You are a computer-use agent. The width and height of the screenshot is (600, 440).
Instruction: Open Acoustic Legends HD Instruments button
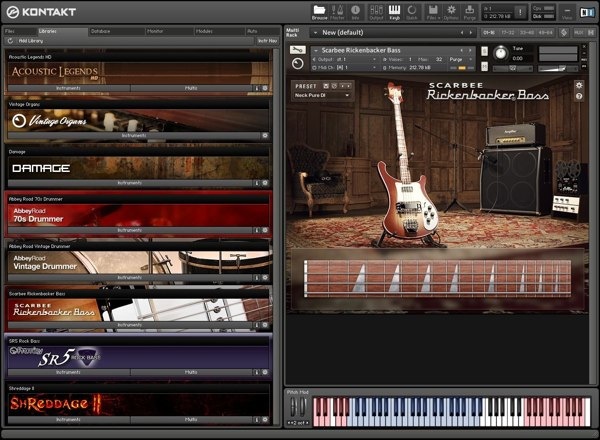(68, 88)
